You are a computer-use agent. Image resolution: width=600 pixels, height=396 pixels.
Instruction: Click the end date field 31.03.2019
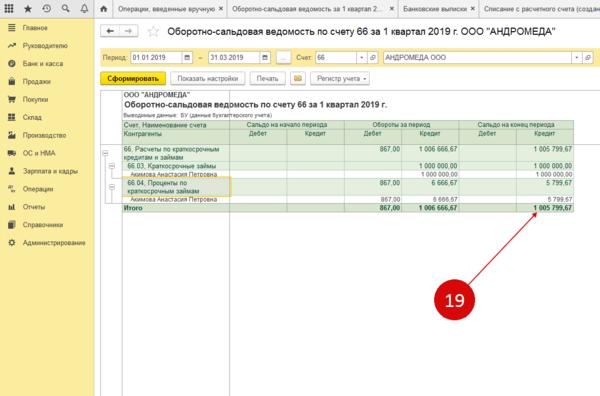point(233,58)
